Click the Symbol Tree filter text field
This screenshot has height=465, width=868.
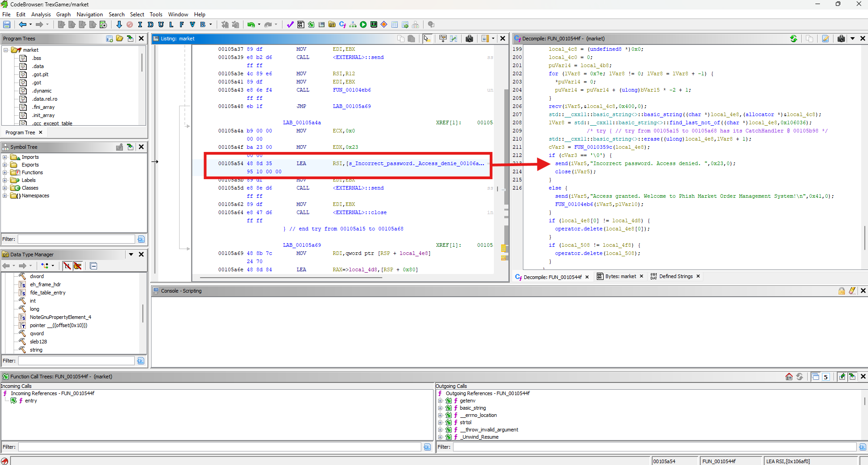pos(76,239)
